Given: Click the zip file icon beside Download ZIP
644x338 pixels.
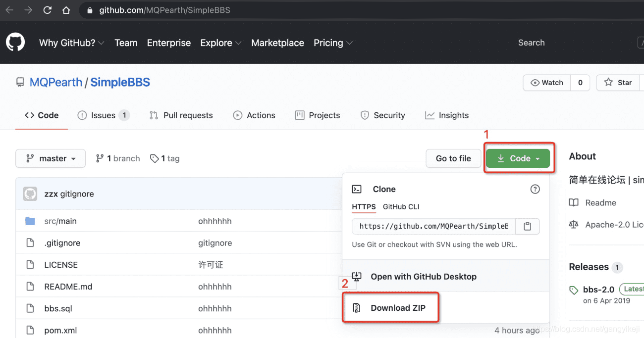Looking at the screenshot, I should pyautogui.click(x=356, y=308).
